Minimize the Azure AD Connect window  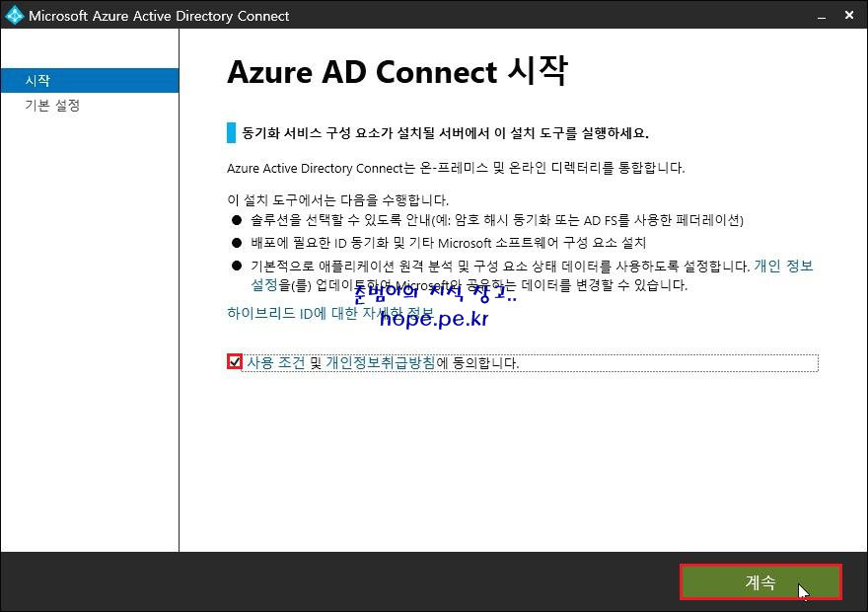click(822, 16)
